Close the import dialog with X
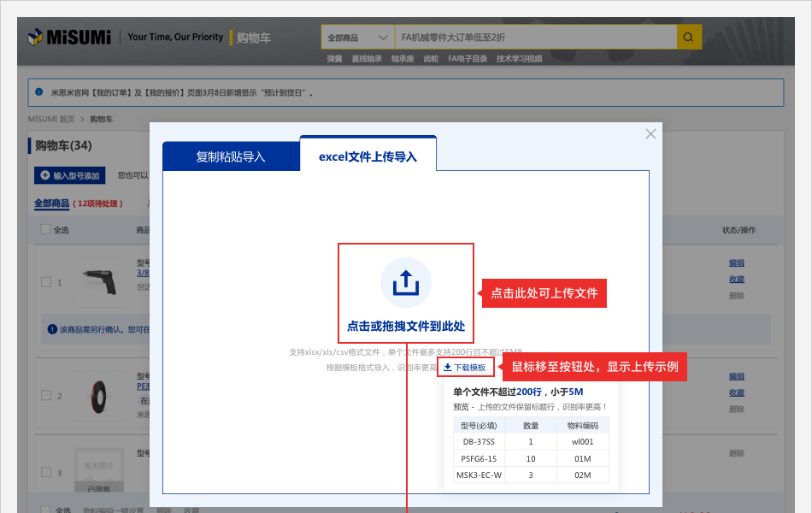812x513 pixels. pyautogui.click(x=650, y=134)
